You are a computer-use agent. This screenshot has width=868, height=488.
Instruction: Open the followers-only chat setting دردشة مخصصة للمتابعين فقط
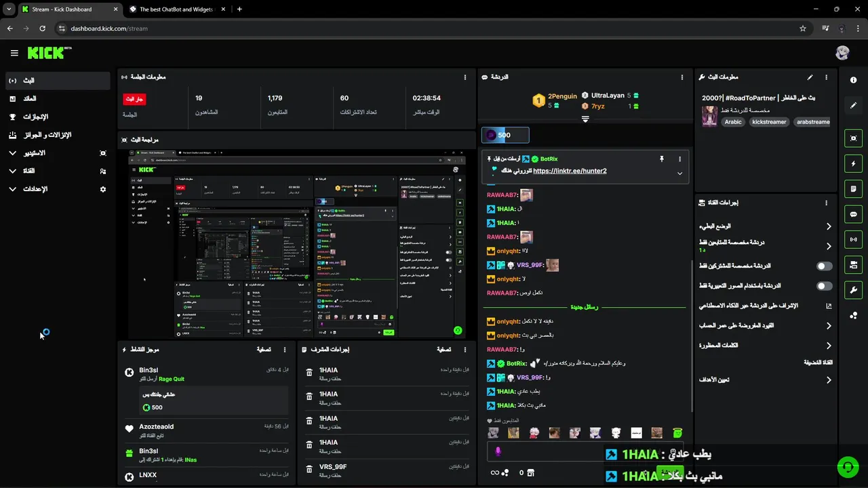766,246
